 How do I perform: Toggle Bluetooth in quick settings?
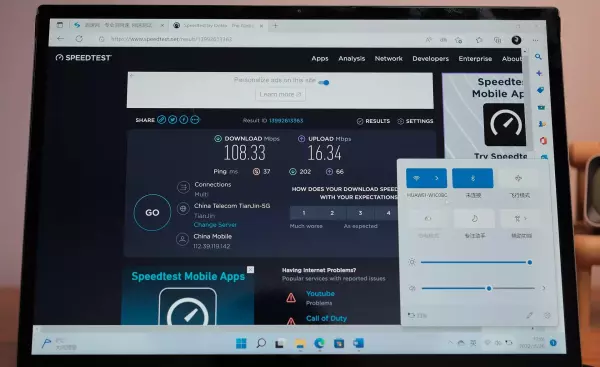pyautogui.click(x=473, y=178)
